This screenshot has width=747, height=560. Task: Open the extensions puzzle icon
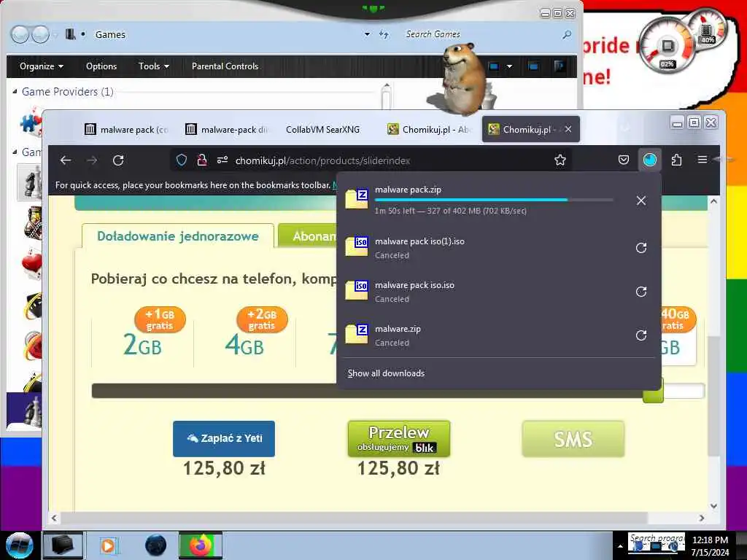pyautogui.click(x=676, y=160)
